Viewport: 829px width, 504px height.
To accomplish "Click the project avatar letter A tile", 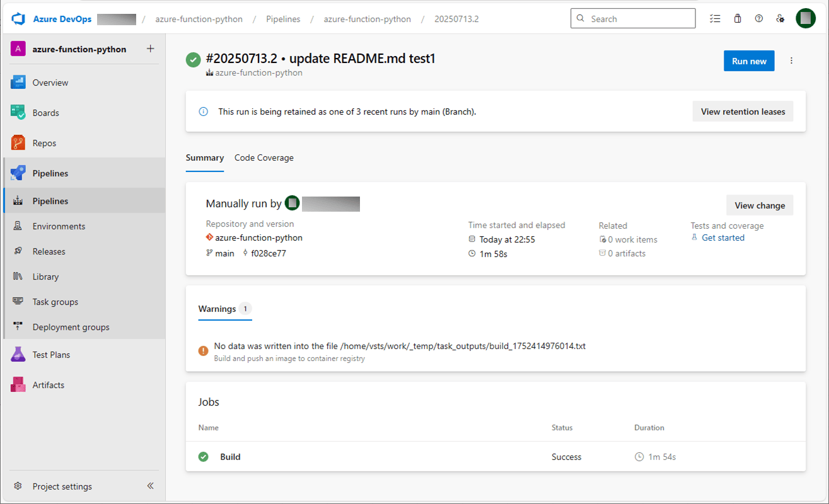I will coord(18,49).
